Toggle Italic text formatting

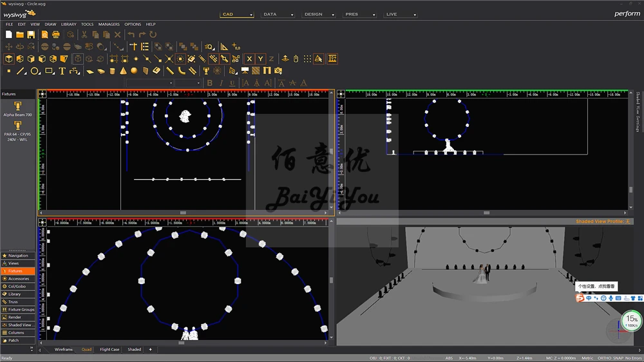coord(221,83)
